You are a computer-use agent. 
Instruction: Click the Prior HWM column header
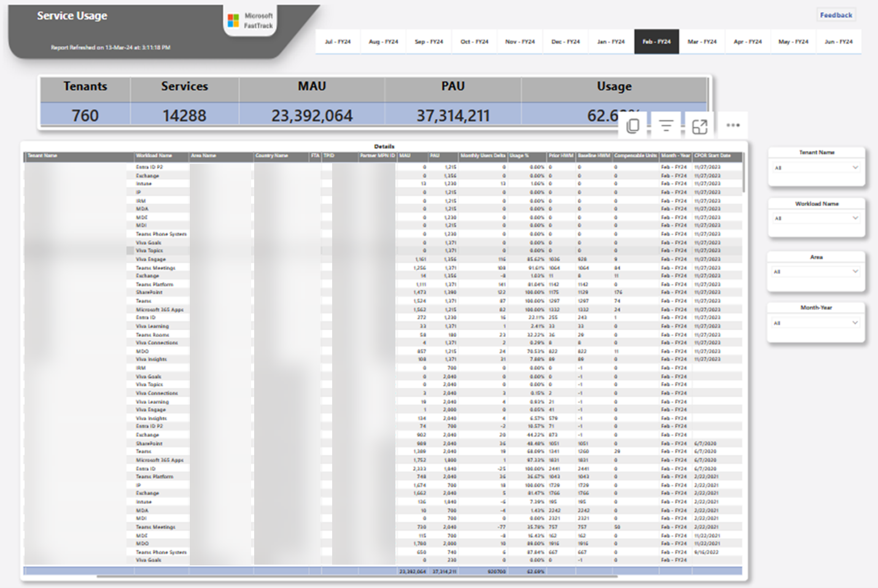pos(561,156)
